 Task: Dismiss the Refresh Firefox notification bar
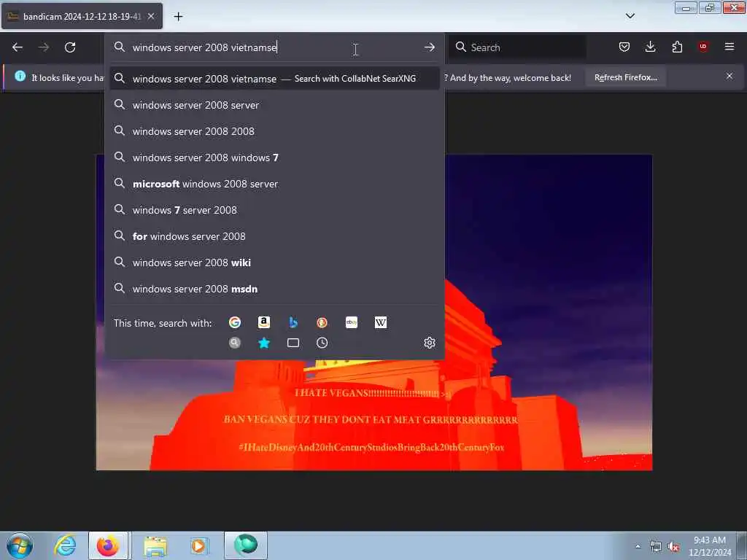[729, 76]
